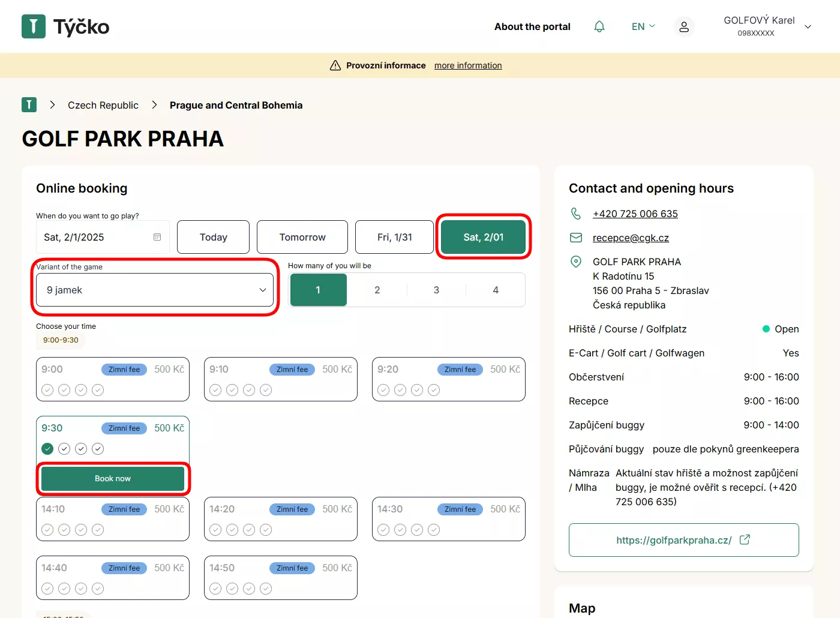Screen dimensions: 840x618
Task: Toggle first player check in 9:30 slot
Action: click(x=47, y=449)
